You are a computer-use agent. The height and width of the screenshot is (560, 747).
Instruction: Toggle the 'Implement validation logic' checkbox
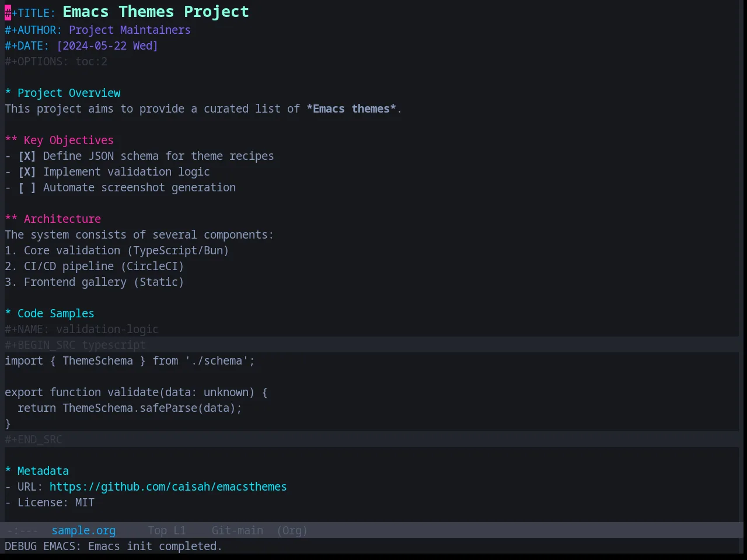pyautogui.click(x=27, y=171)
